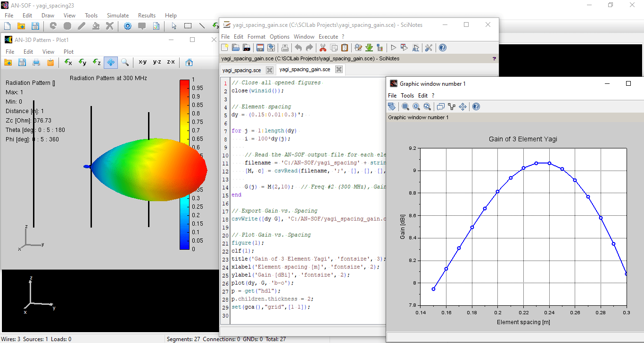Image resolution: width=644 pixels, height=343 pixels.
Task: Open zoom area tool in Graphic window 1
Action: [405, 106]
